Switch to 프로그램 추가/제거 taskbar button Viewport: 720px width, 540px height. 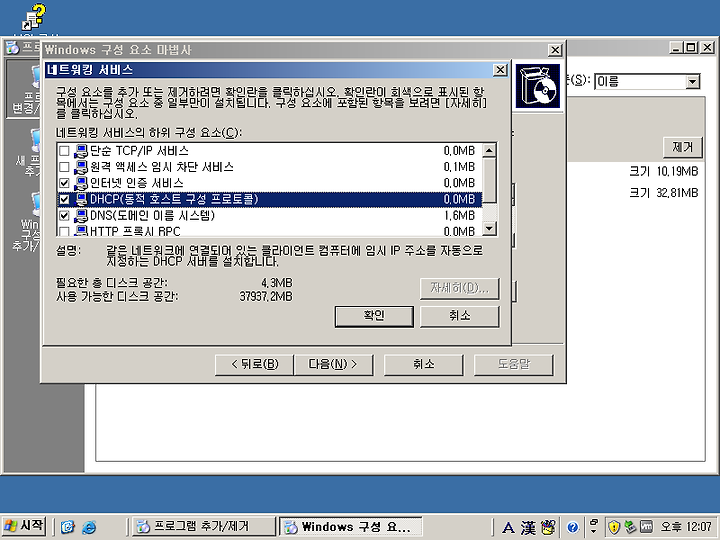click(x=204, y=527)
